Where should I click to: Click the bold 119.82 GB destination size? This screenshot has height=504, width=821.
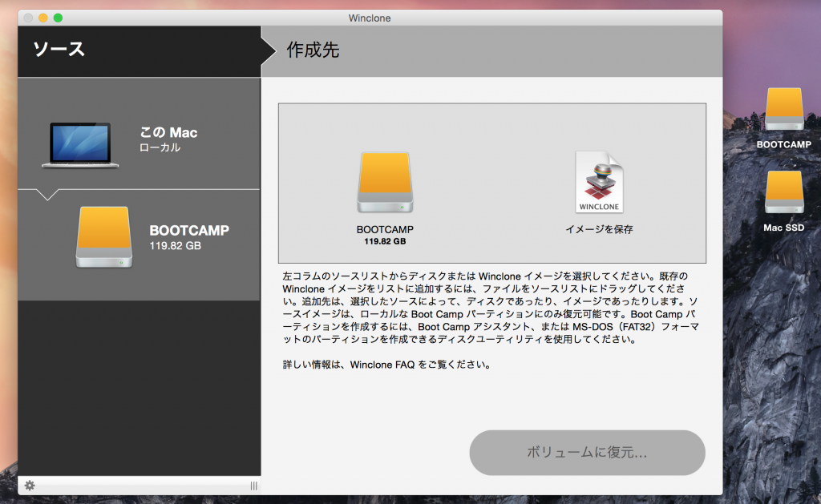click(x=385, y=241)
